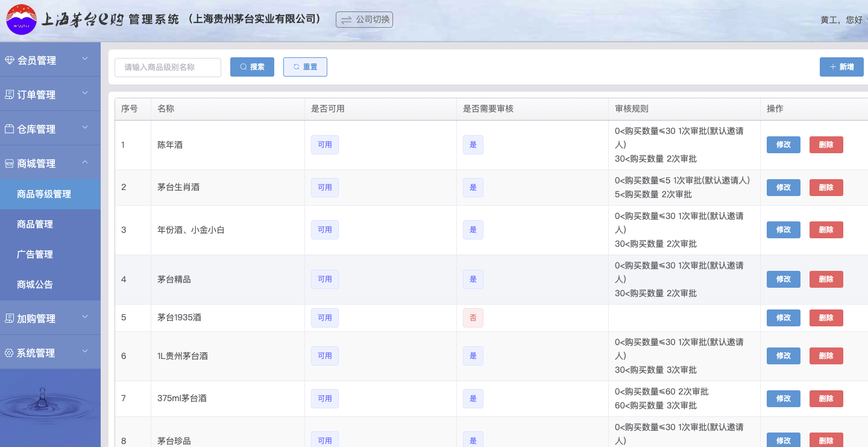Click 修改 for 茅台珍品 row
This screenshot has width=868, height=447.
(784, 440)
